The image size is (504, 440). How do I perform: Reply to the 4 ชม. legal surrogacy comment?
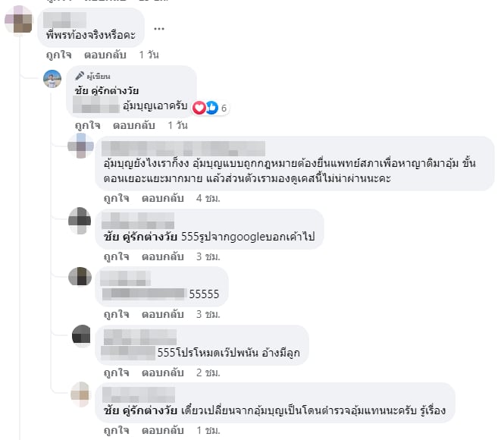tap(163, 199)
